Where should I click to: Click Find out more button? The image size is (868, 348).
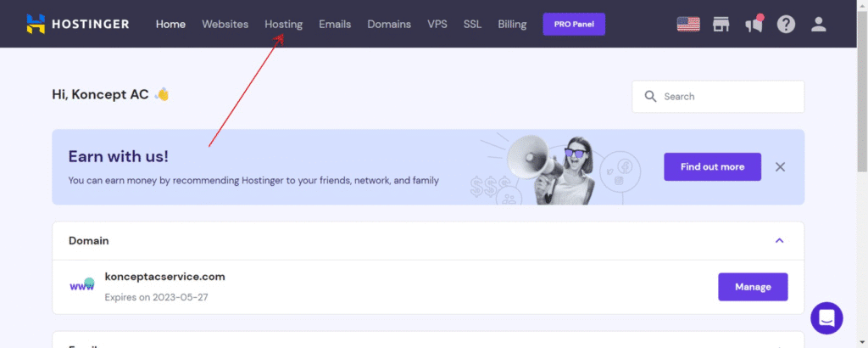712,167
